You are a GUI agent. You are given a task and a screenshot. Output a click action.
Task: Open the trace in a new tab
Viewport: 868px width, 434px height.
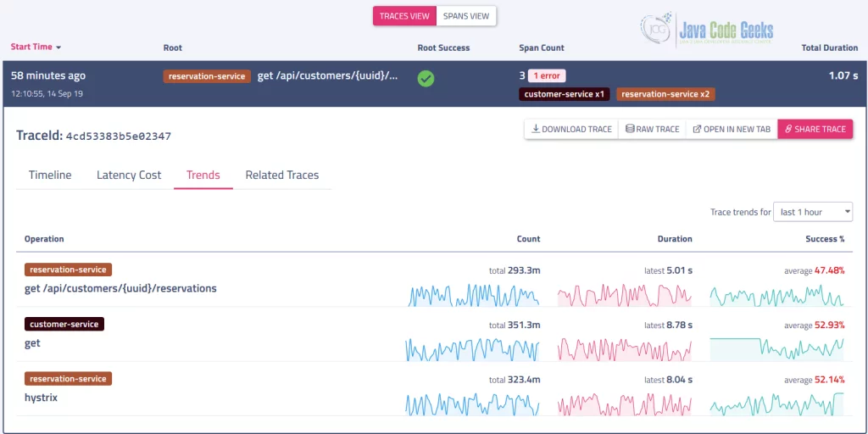point(732,129)
